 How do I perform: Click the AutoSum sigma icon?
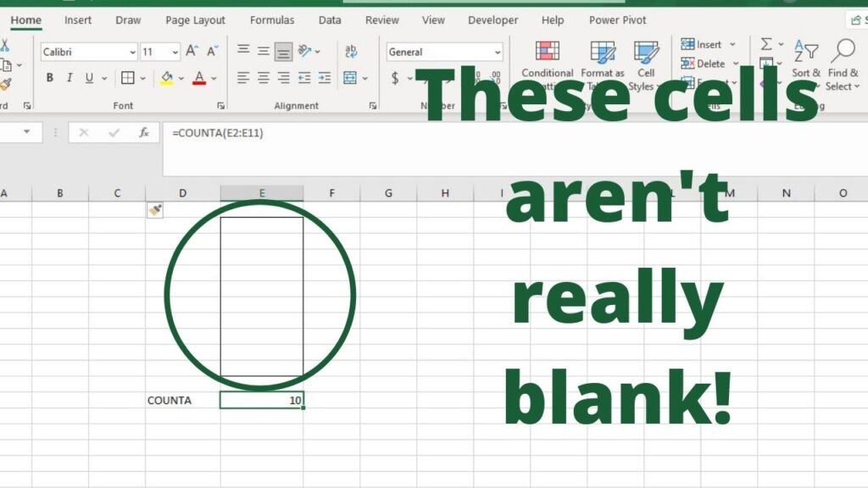766,44
